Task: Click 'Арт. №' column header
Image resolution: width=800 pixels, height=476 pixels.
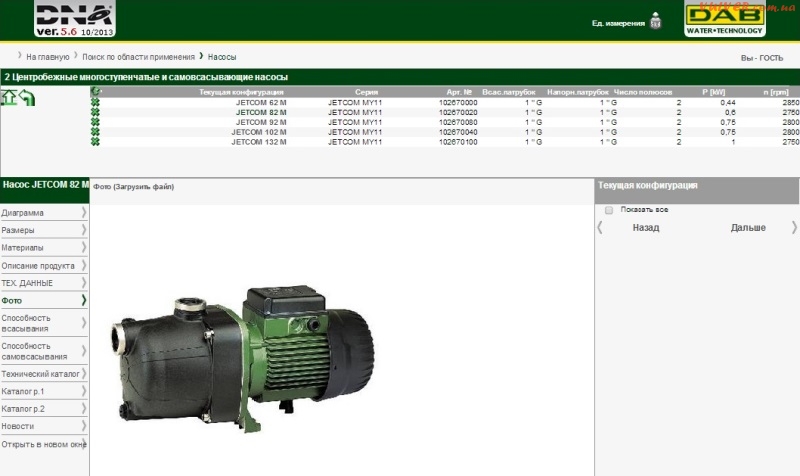Action: pyautogui.click(x=459, y=92)
